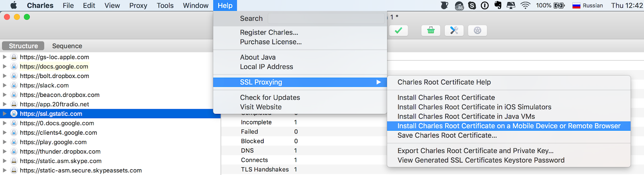
Task: Open the Tools menu in menu bar
Action: [165, 6]
